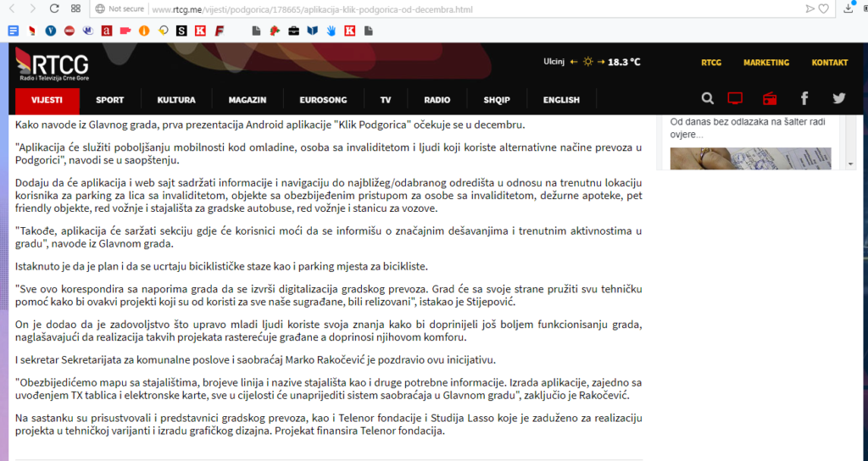Visit the RTCG Twitter page icon
The width and height of the screenshot is (868, 461).
pos(839,98)
